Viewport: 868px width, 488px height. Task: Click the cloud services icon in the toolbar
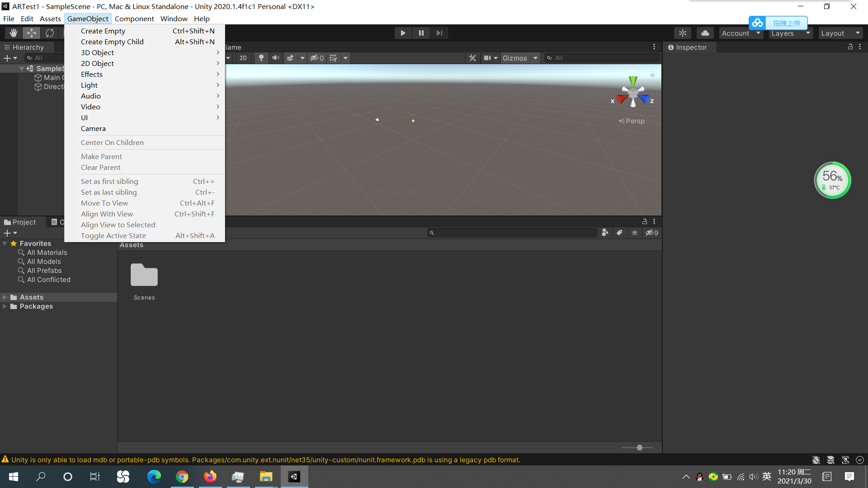[705, 33]
